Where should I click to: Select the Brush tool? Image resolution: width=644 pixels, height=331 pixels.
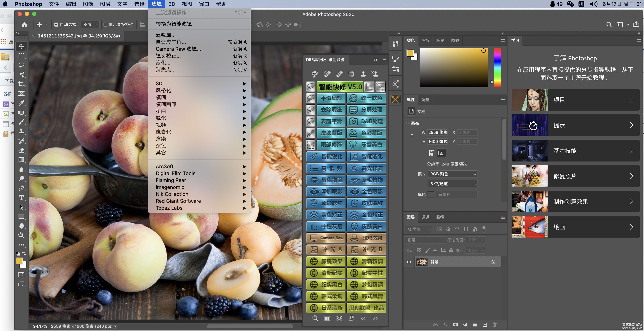(x=21, y=122)
